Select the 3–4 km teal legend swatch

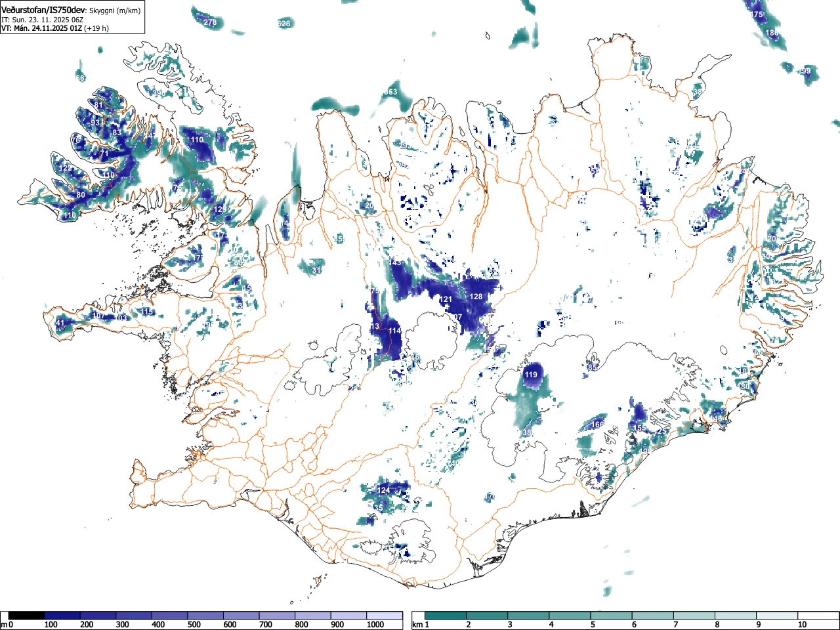[528, 616]
